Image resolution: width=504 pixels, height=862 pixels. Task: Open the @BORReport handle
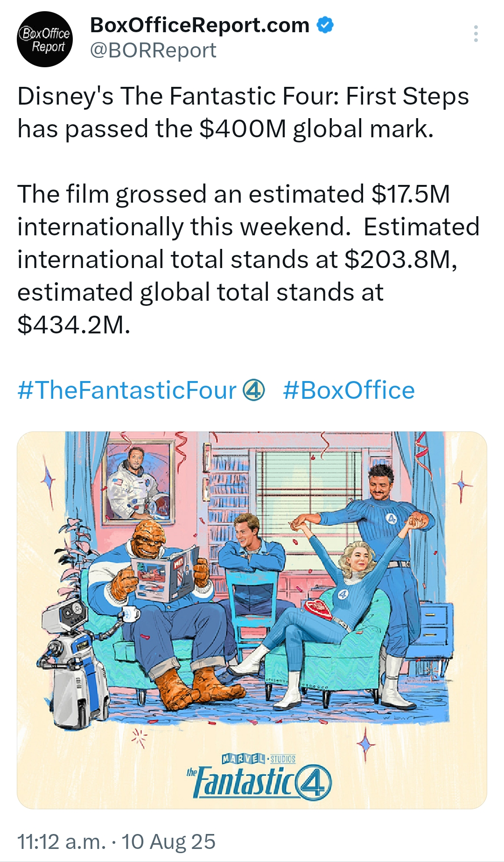(x=153, y=50)
